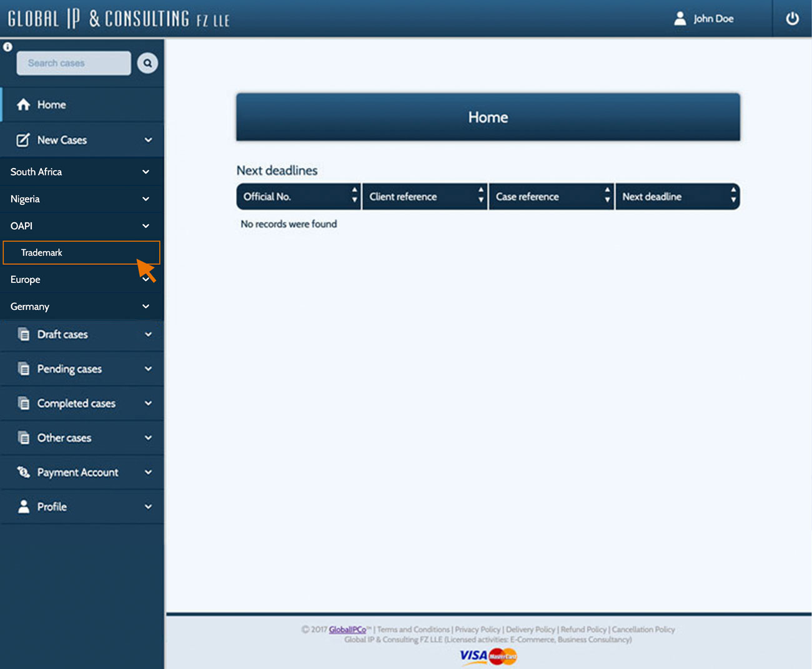Click the search magnifier button
Viewport: 812px width, 669px height.
(x=147, y=63)
